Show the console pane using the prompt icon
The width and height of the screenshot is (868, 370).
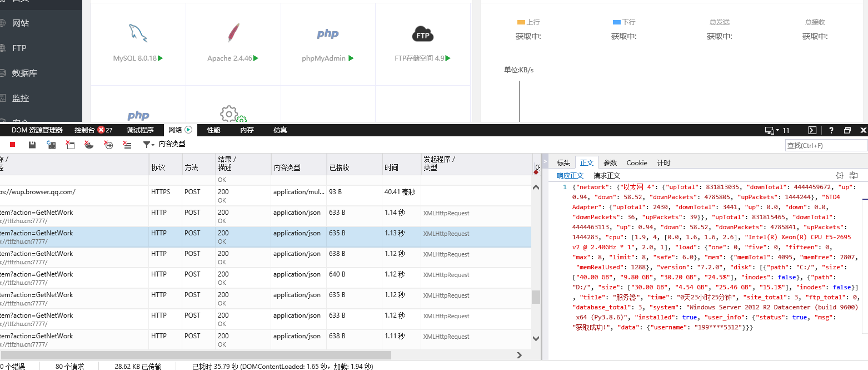click(x=812, y=130)
